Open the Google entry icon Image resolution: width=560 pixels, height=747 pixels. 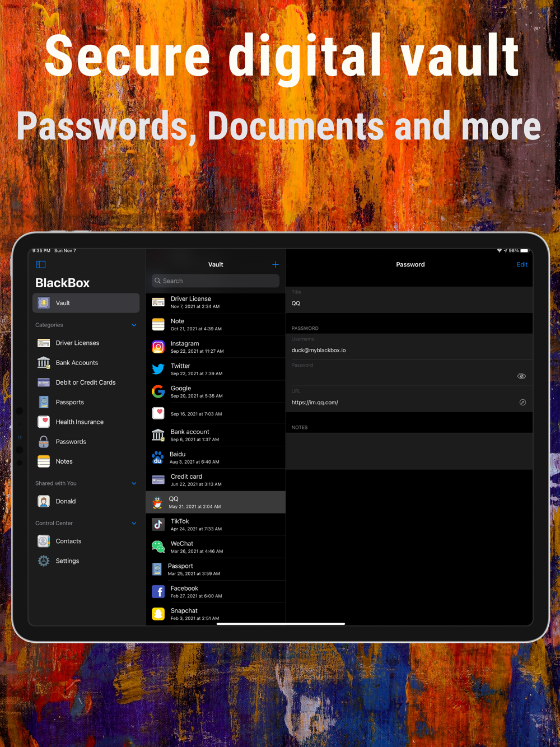158,391
